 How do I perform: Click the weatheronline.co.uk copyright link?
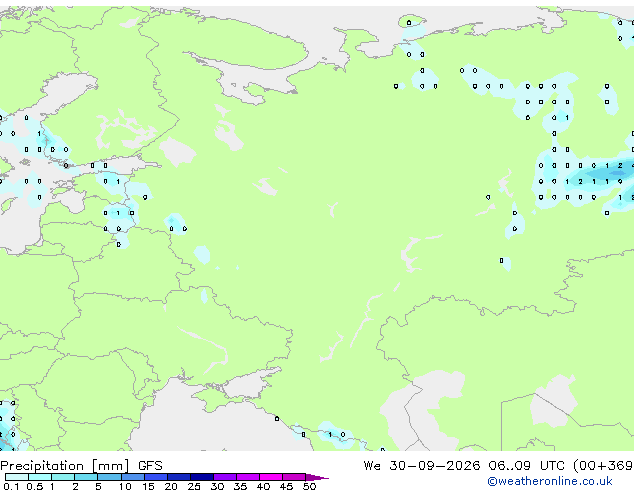(x=550, y=481)
